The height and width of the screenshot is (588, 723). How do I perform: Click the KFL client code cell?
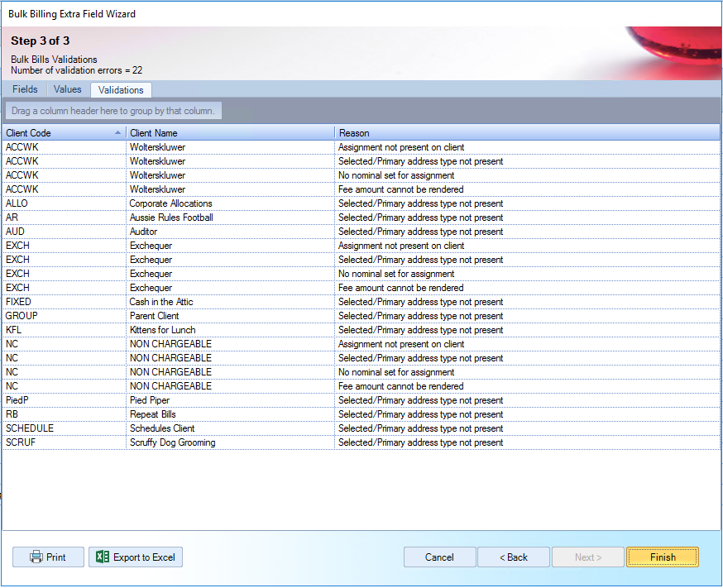click(64, 330)
